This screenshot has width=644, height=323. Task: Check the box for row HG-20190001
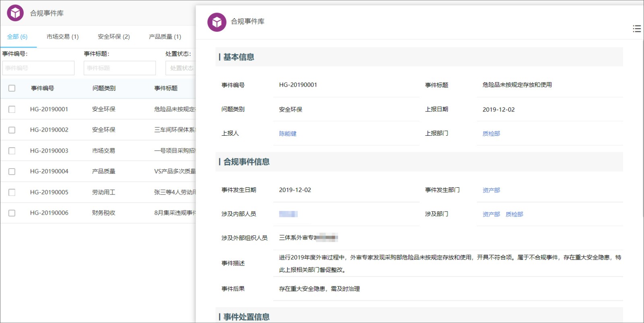(12, 109)
